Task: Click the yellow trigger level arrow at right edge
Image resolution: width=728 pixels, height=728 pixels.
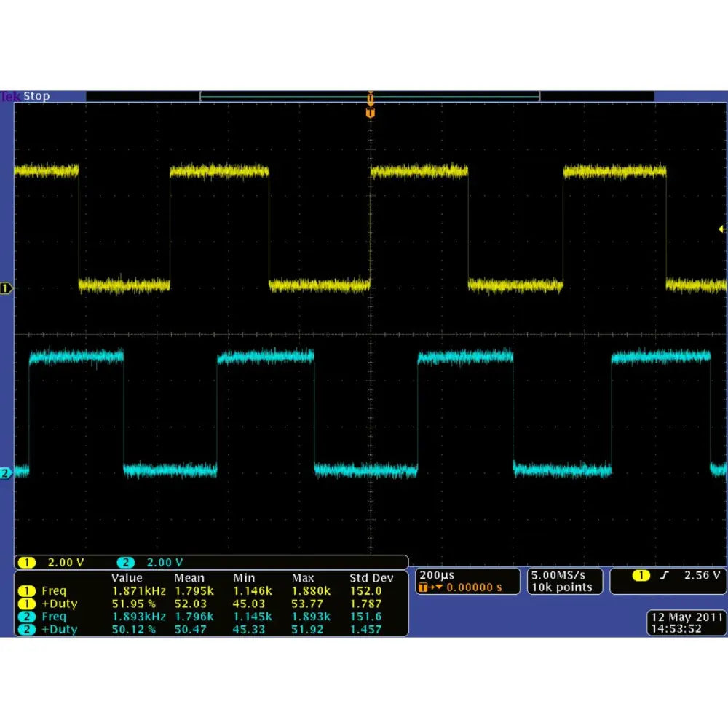Action: (721, 229)
